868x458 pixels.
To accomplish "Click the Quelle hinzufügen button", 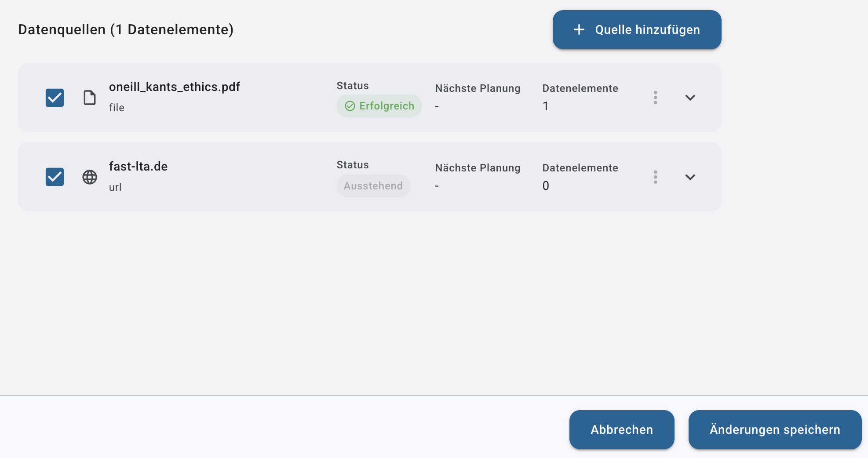I will [637, 29].
